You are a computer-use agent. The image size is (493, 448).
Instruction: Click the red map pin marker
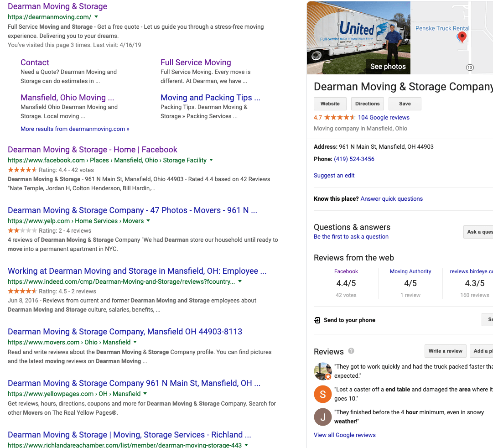pos(462,37)
